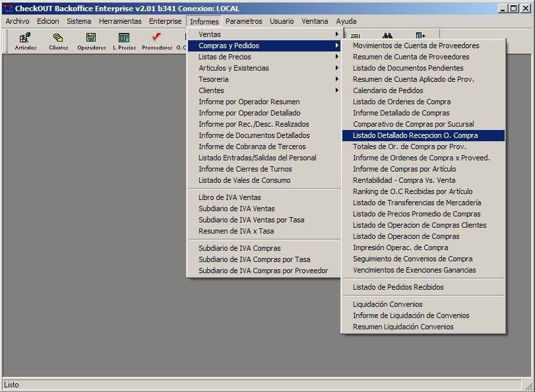Select Comparativo de Compras por Sucursal
Screen dimensions: 535x392
424,124
